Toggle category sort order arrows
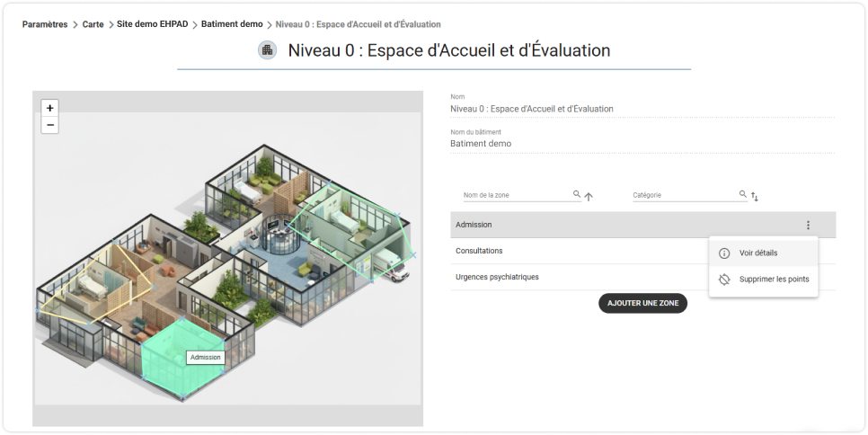 click(x=755, y=197)
